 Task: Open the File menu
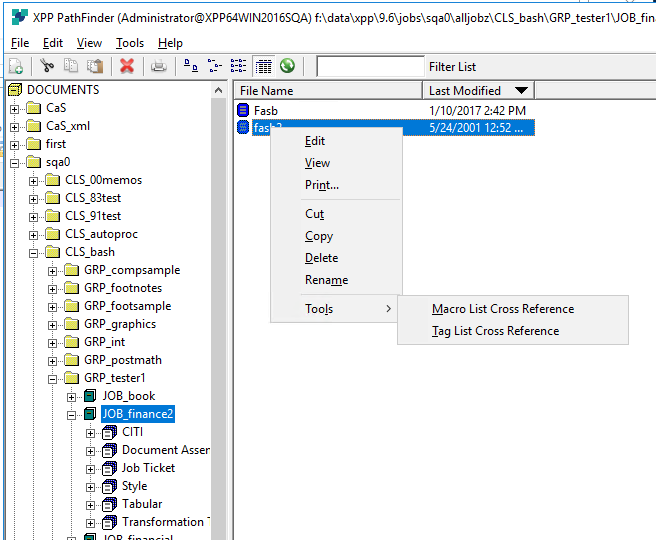pyautogui.click(x=20, y=43)
